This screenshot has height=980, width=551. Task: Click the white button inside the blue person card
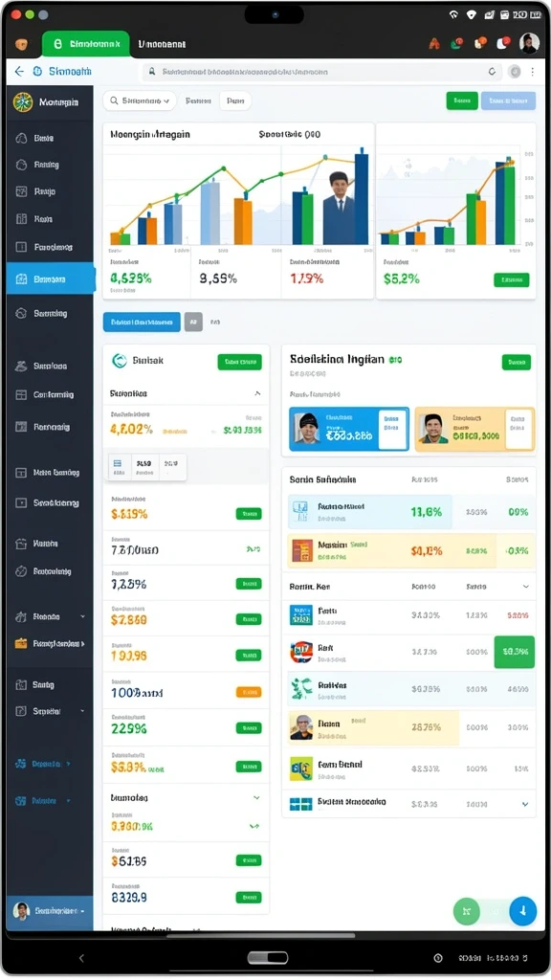pyautogui.click(x=392, y=429)
